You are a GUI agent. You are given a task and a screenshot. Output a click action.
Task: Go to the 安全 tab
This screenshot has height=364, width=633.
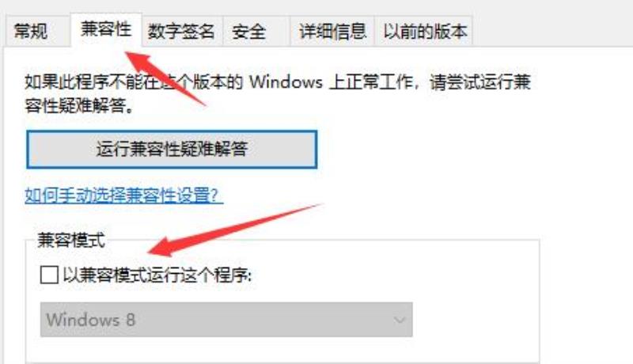[256, 32]
